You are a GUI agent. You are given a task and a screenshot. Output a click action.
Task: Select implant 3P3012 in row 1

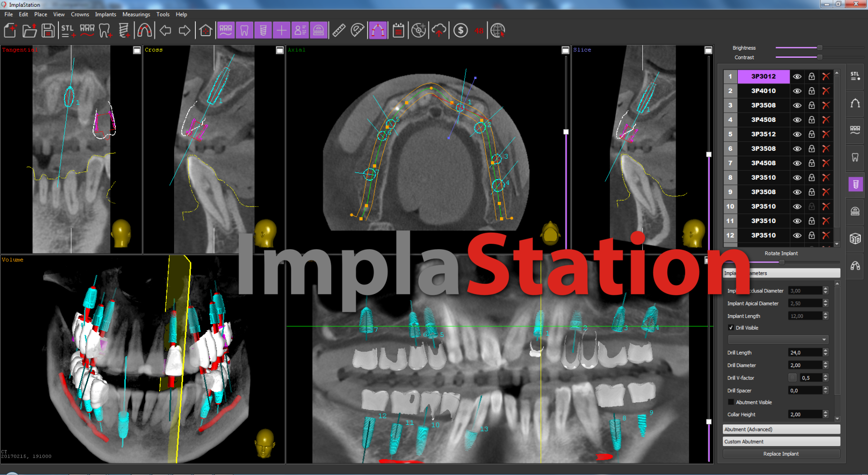tap(763, 76)
